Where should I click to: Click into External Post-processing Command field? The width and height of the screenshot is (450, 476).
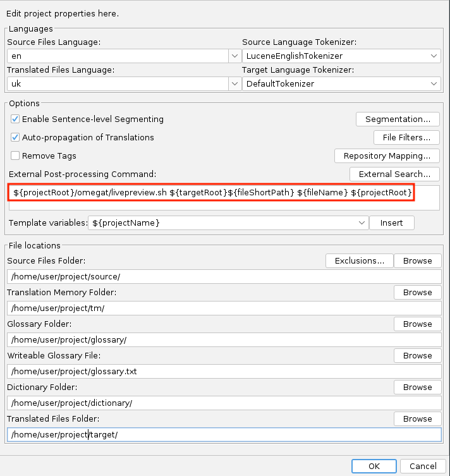click(224, 197)
